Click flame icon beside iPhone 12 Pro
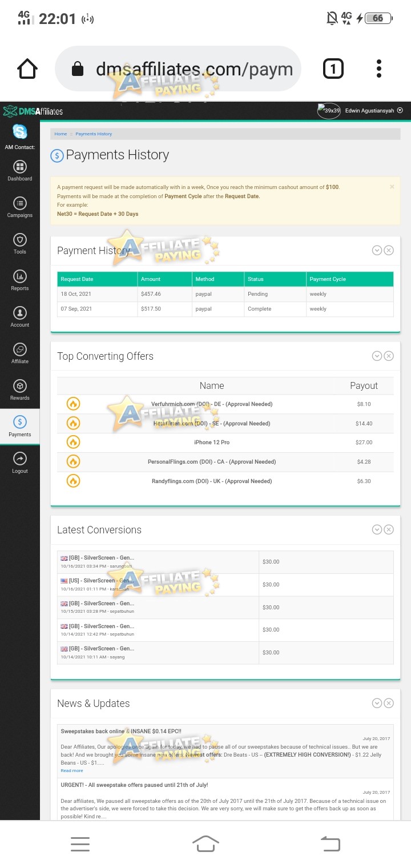The height and width of the screenshot is (868, 411). coord(73,442)
